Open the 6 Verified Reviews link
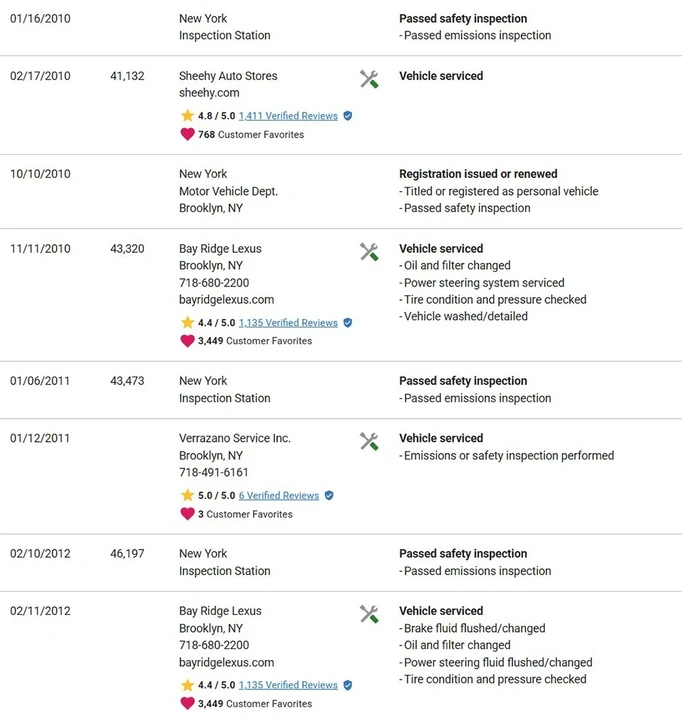The width and height of the screenshot is (682, 720). tap(279, 495)
